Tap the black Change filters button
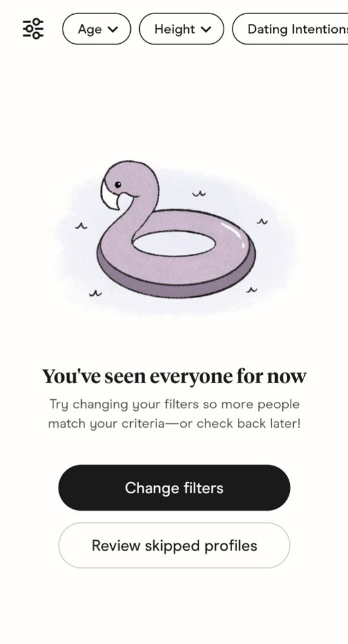Viewport: 348px width, 644px height. (x=174, y=488)
